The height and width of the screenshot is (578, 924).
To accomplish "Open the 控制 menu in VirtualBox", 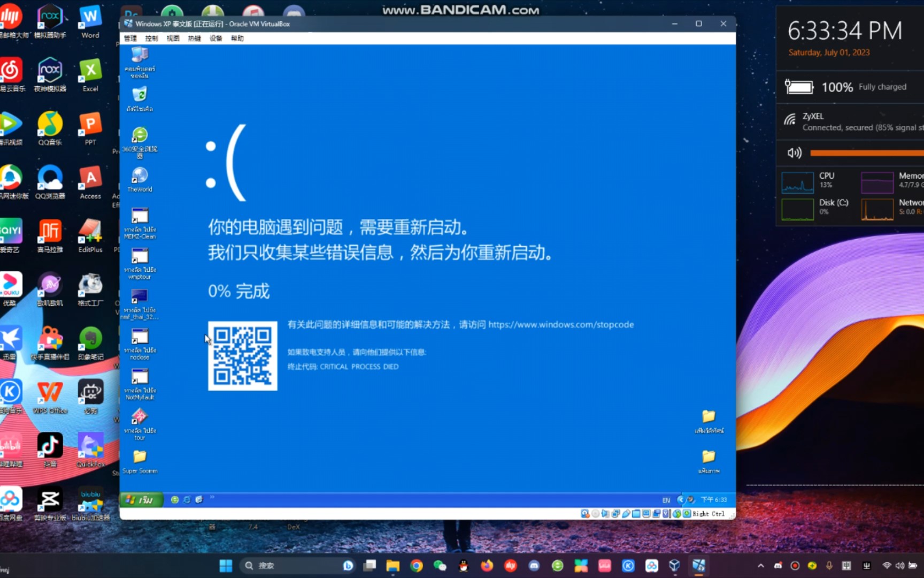I will [152, 39].
